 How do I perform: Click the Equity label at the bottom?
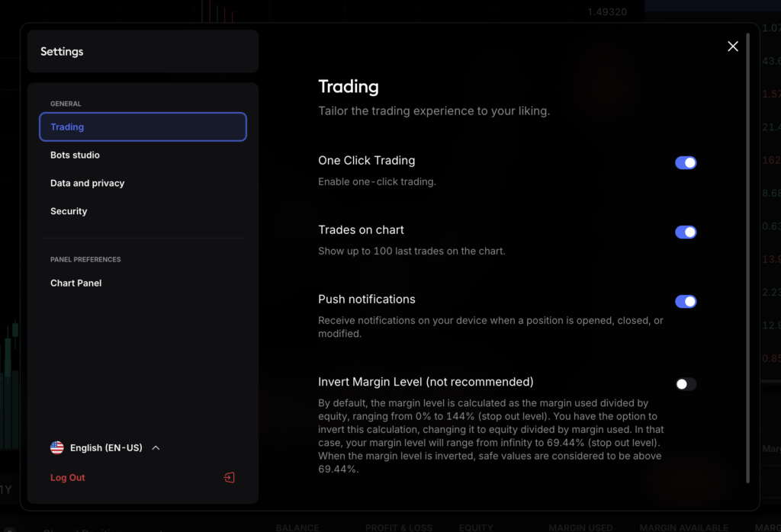coord(475,527)
